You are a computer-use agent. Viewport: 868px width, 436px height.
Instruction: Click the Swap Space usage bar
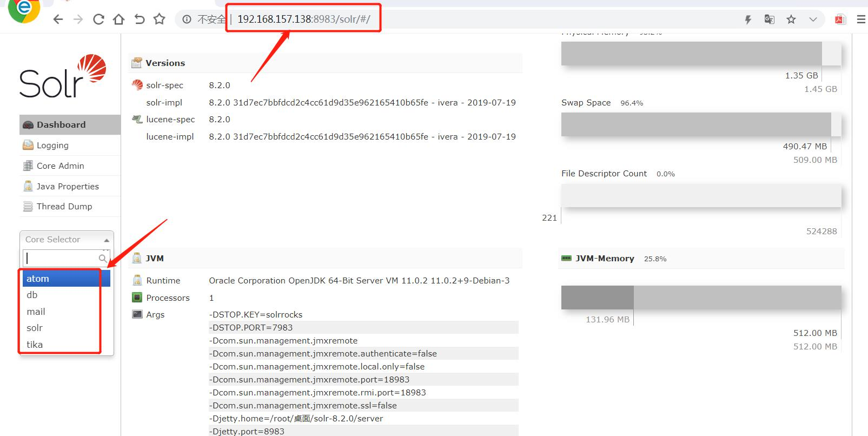point(701,124)
